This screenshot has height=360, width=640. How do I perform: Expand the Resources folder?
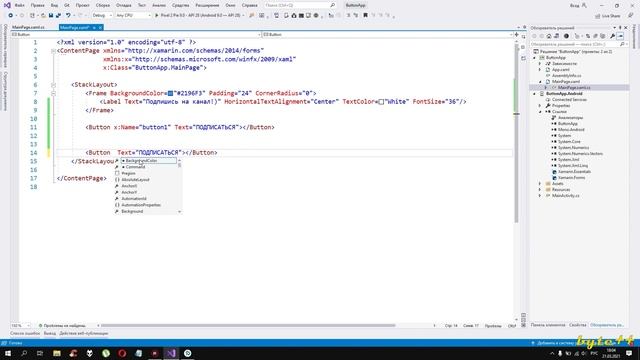(x=540, y=190)
